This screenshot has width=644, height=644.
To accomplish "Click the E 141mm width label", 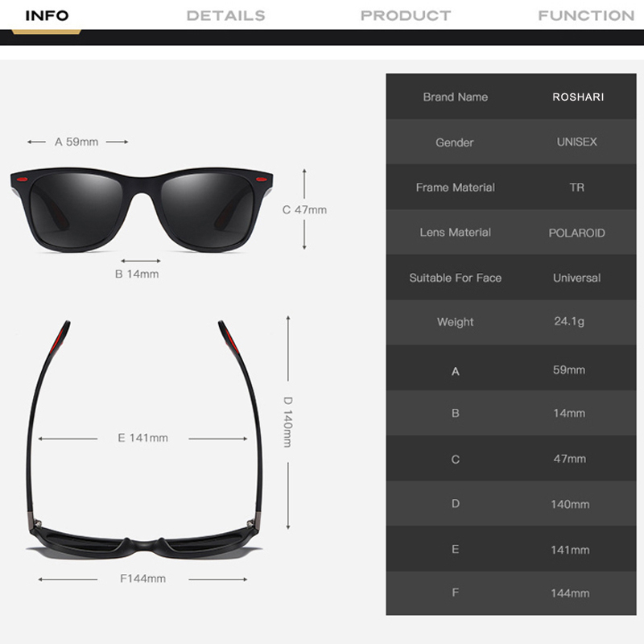I will pyautogui.click(x=143, y=438).
